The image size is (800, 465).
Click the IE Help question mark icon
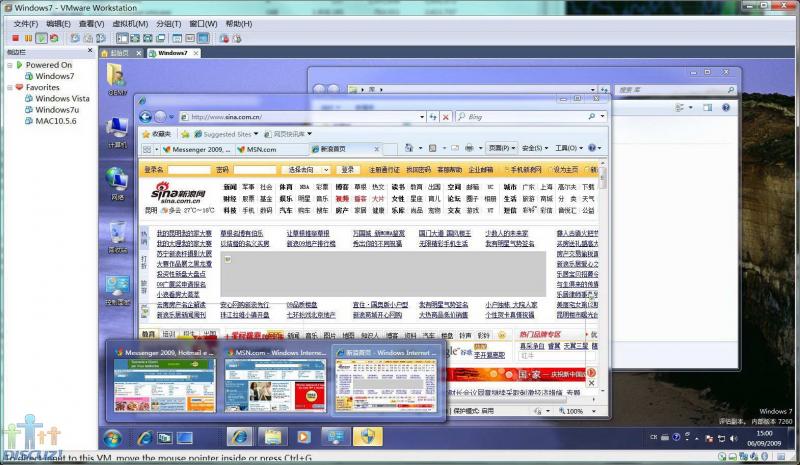tap(592, 148)
